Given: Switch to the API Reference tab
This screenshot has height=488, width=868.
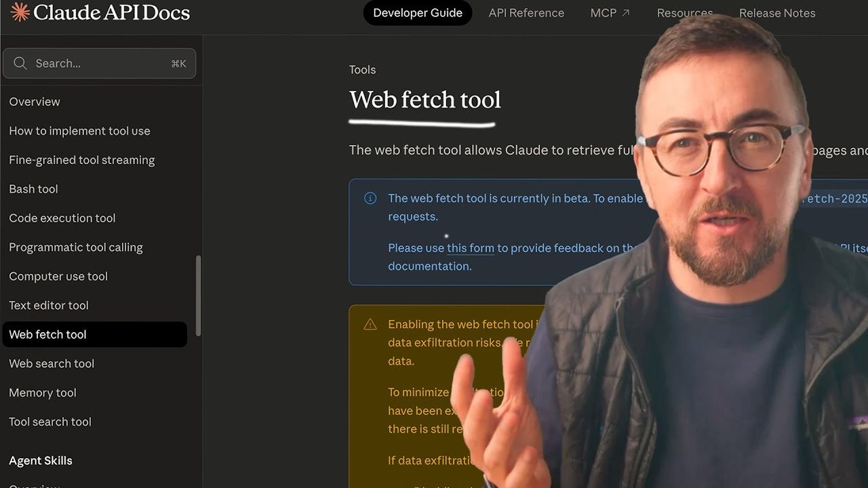Looking at the screenshot, I should coord(526,13).
